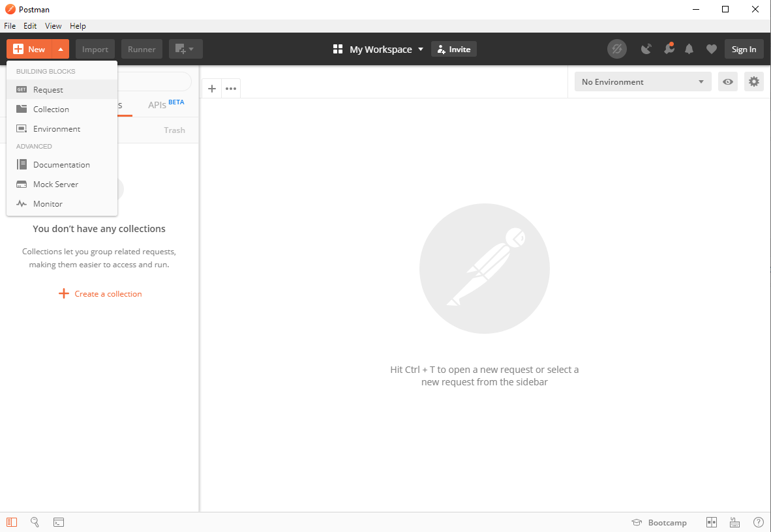
Task: Open the Bootcamp in status bar
Action: click(x=659, y=522)
